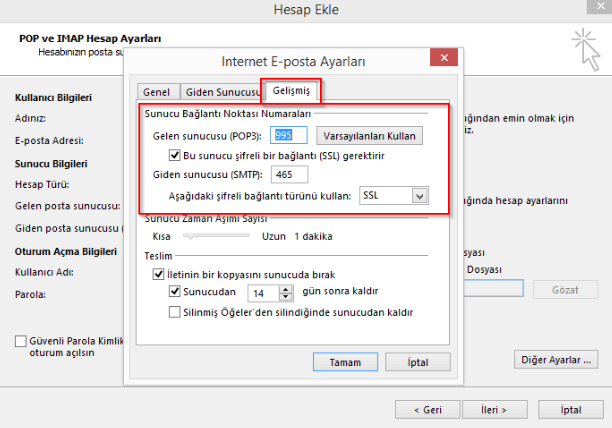Enable Silinmiş Öğeler'den silindiğinde sunucudan kaldır

click(175, 312)
